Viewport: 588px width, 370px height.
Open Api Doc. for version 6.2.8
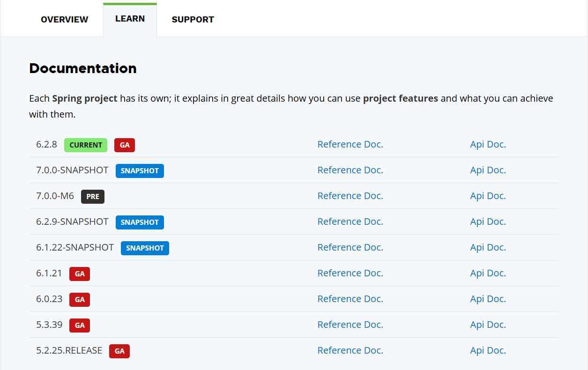tap(488, 144)
